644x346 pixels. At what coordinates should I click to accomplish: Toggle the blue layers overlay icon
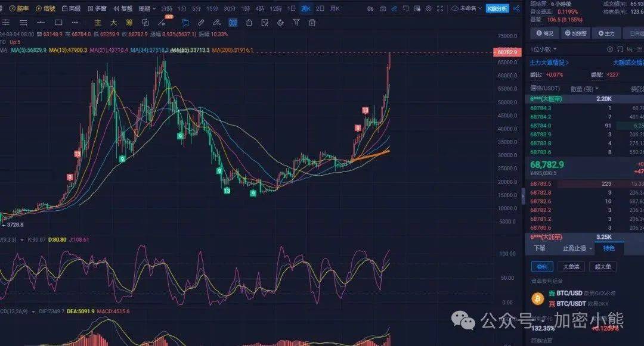[x=185, y=23]
